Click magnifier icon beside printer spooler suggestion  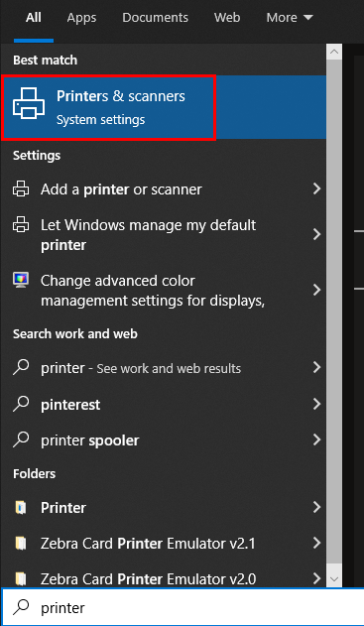tap(21, 439)
